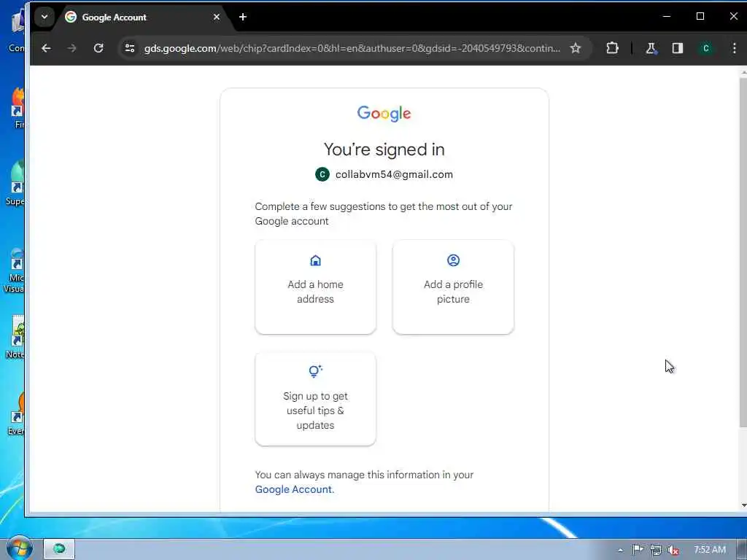Reload the page with the refresh icon

pyautogui.click(x=98, y=48)
